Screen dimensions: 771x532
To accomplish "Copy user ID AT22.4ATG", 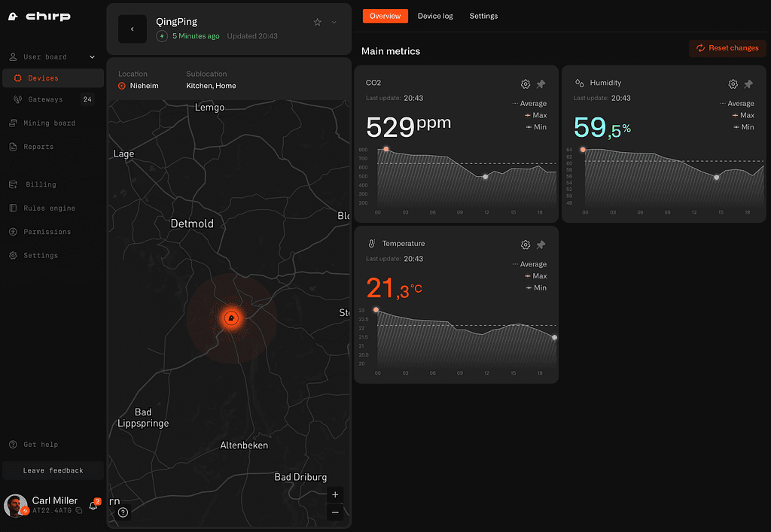I will pyautogui.click(x=79, y=511).
